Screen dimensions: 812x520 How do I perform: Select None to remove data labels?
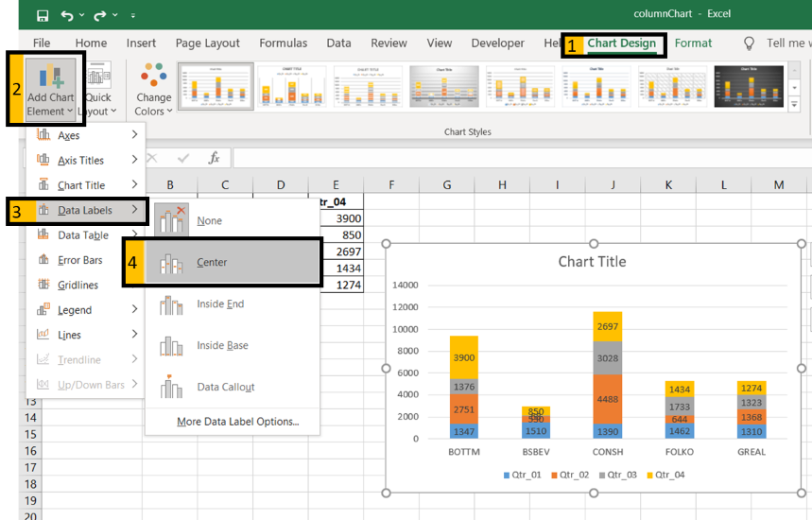click(x=209, y=220)
